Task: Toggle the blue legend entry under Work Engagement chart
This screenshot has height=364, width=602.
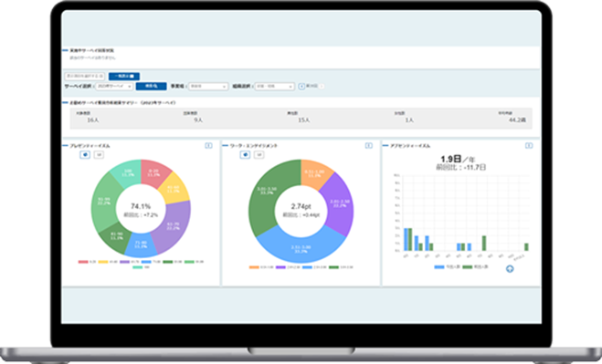Action: [x=314, y=267]
